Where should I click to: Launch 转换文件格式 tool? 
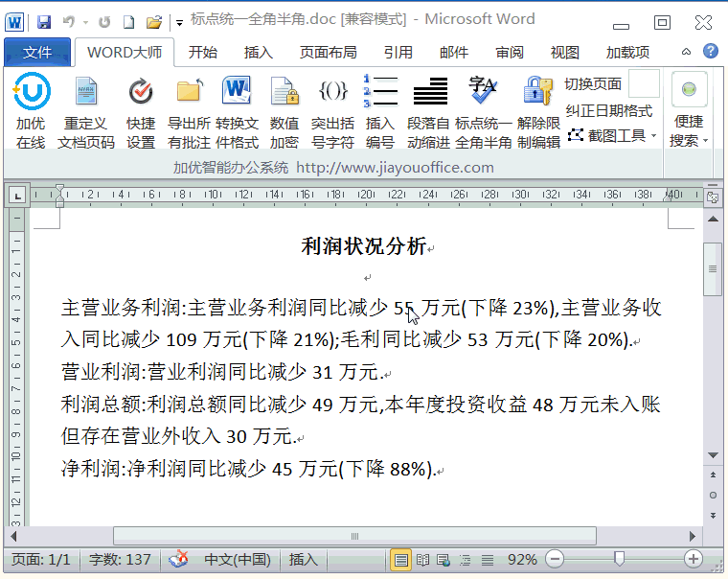click(237, 111)
